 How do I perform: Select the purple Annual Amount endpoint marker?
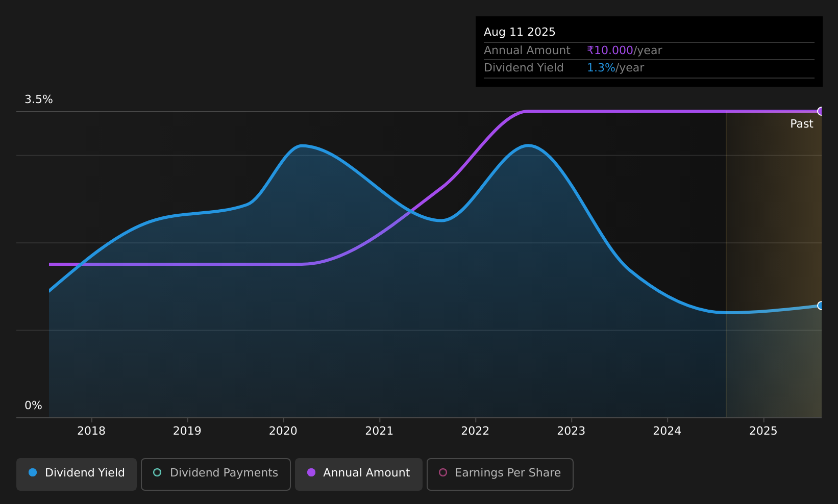pyautogui.click(x=821, y=111)
